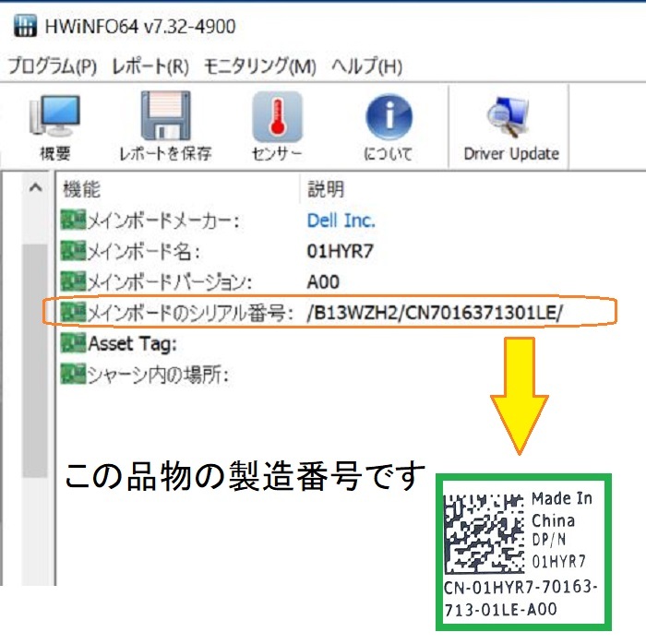This screenshot has height=644, width=646.
Task: Click the レポートを保存 floppy disk icon
Action: (165, 116)
